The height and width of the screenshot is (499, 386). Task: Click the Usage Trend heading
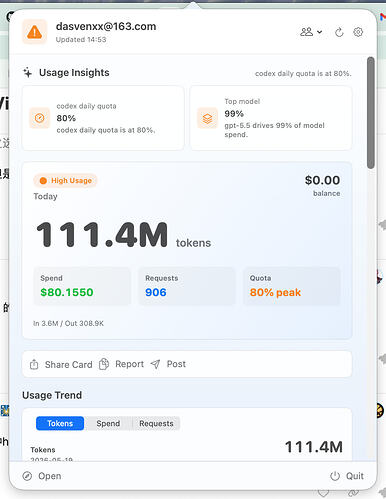(x=52, y=395)
